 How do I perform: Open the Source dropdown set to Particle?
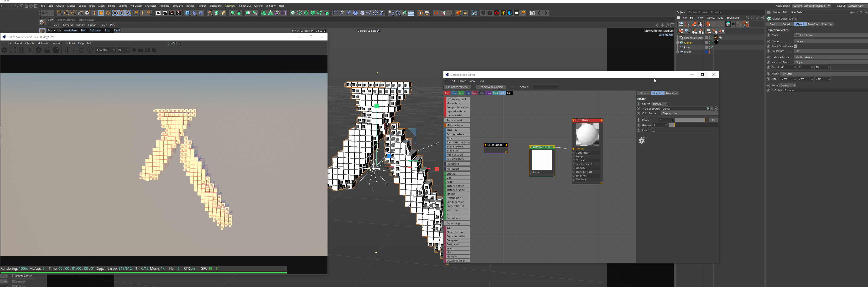coord(660,104)
